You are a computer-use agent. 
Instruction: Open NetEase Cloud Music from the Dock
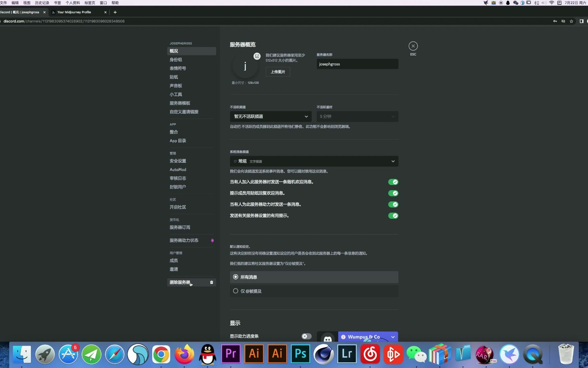[370, 354]
